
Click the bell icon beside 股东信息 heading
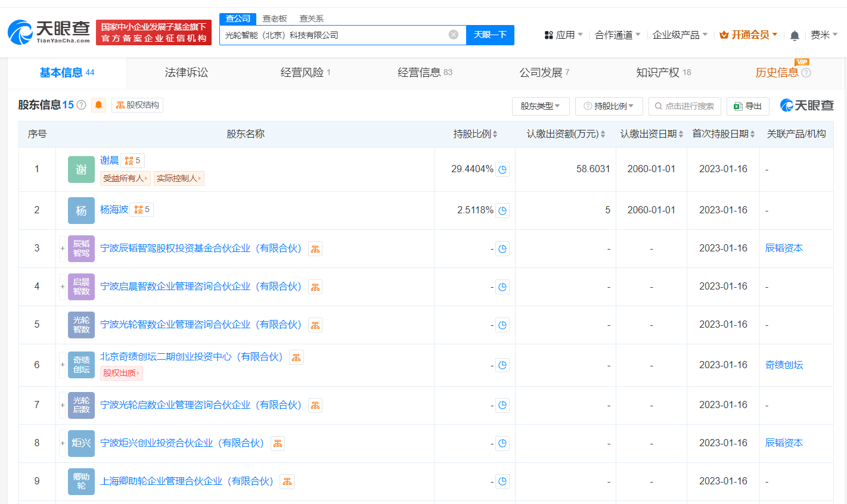tap(98, 105)
